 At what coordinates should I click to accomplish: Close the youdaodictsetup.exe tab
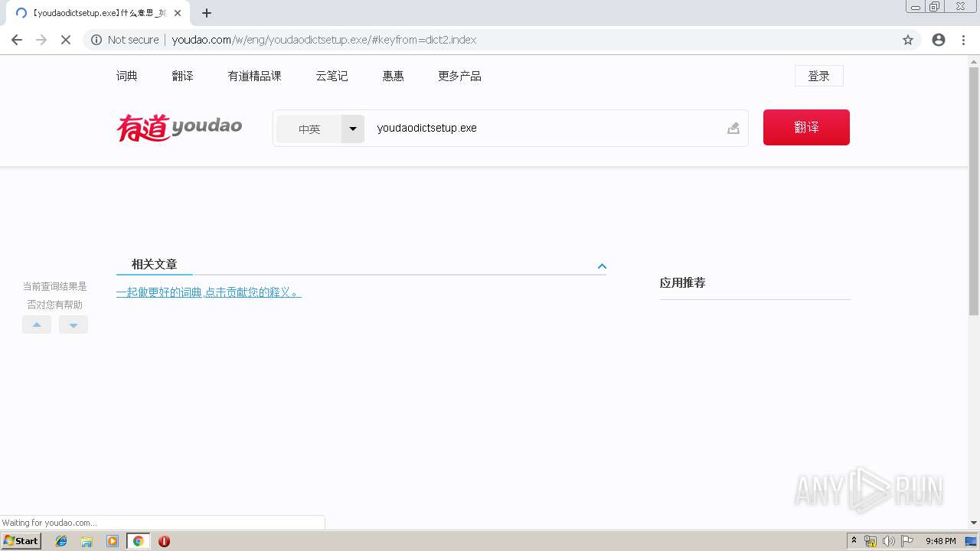pyautogui.click(x=178, y=13)
